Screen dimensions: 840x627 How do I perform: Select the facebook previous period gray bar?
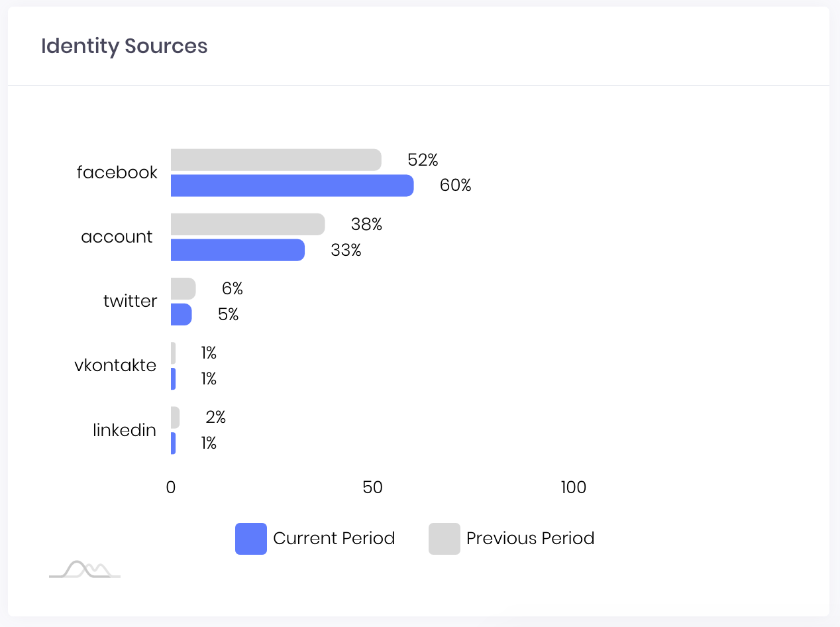[x=276, y=160]
